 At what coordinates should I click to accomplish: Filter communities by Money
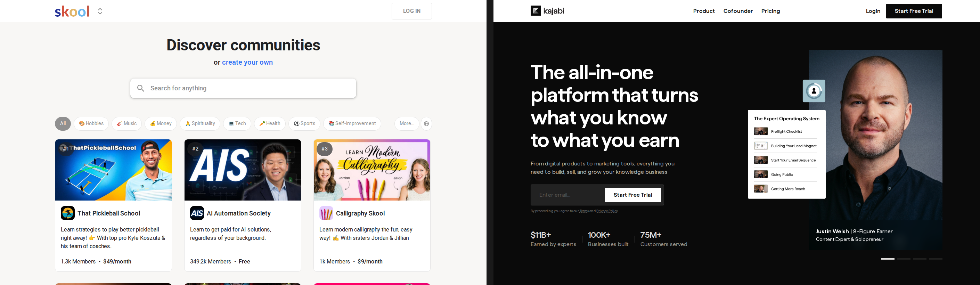161,124
